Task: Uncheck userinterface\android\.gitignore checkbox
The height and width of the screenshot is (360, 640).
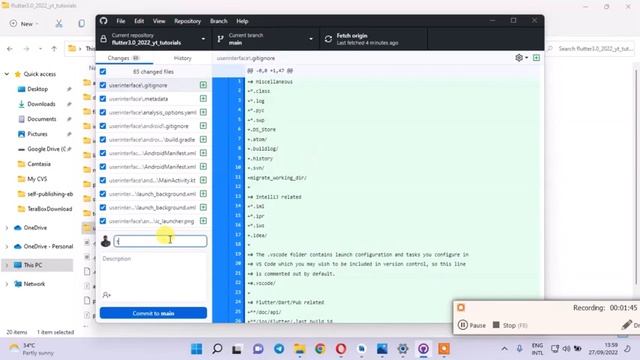Action: 103,126
